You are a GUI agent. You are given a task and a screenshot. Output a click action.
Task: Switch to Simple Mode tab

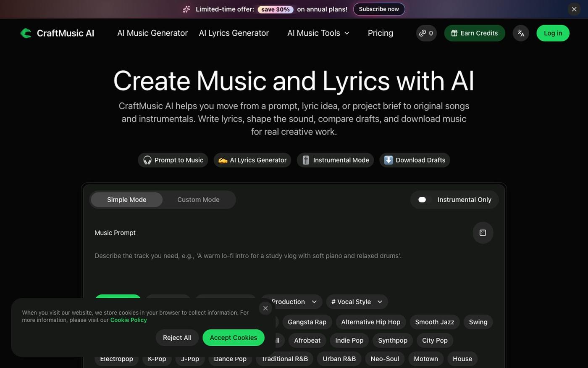point(127,200)
